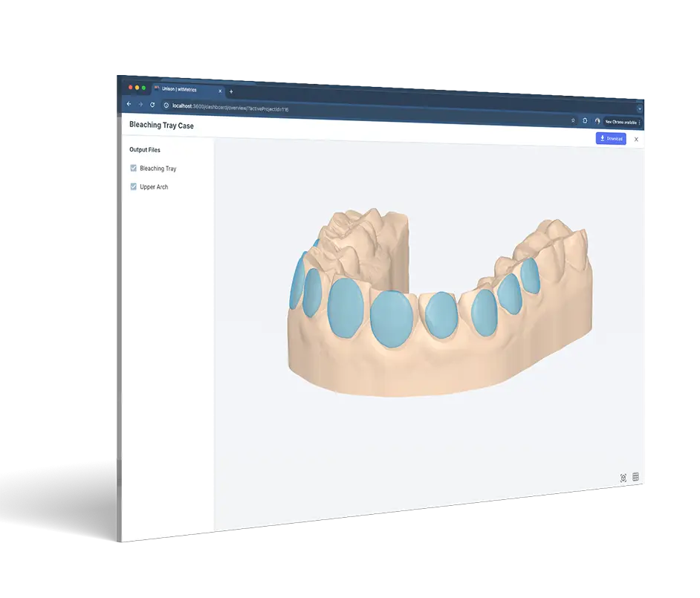Viewport: 700px width, 598px height.
Task: Go back with browser back arrow
Action: click(129, 104)
